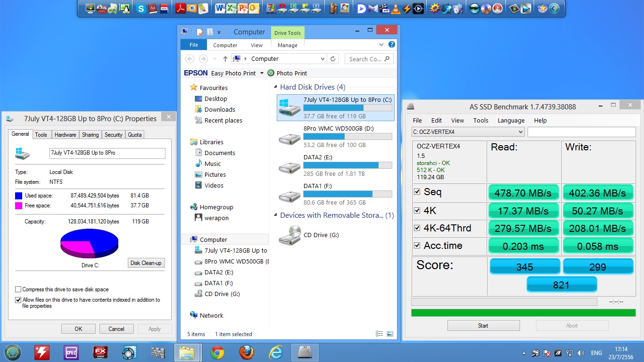Open the File tab in the Computer window
This screenshot has height=362, width=644.
click(x=194, y=45)
